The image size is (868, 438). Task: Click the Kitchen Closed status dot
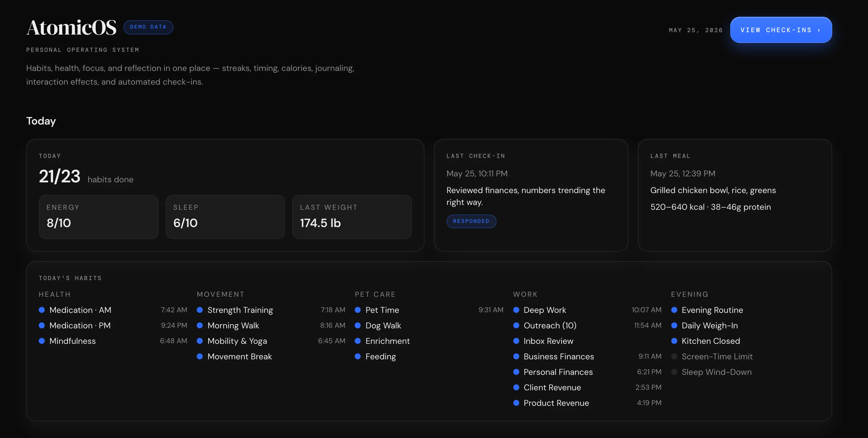click(x=674, y=341)
